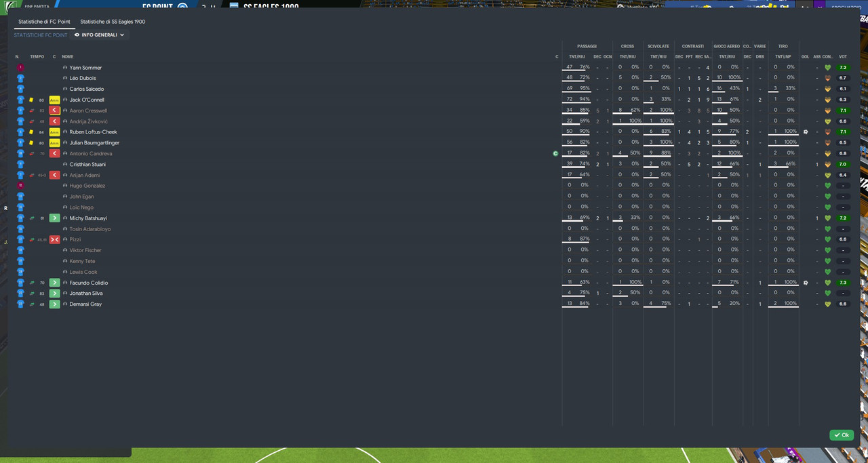Select the Statistiche di FC Point tab
Image resolution: width=868 pixels, height=463 pixels.
pos(44,22)
